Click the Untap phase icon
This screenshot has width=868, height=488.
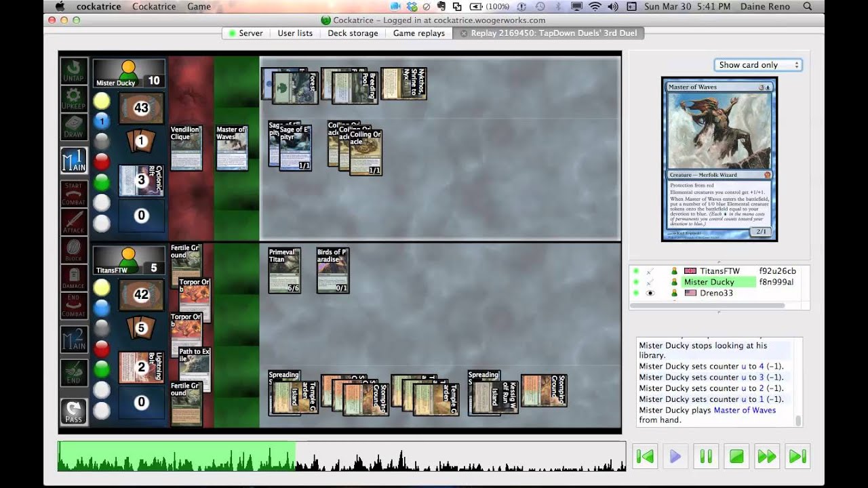(x=74, y=70)
